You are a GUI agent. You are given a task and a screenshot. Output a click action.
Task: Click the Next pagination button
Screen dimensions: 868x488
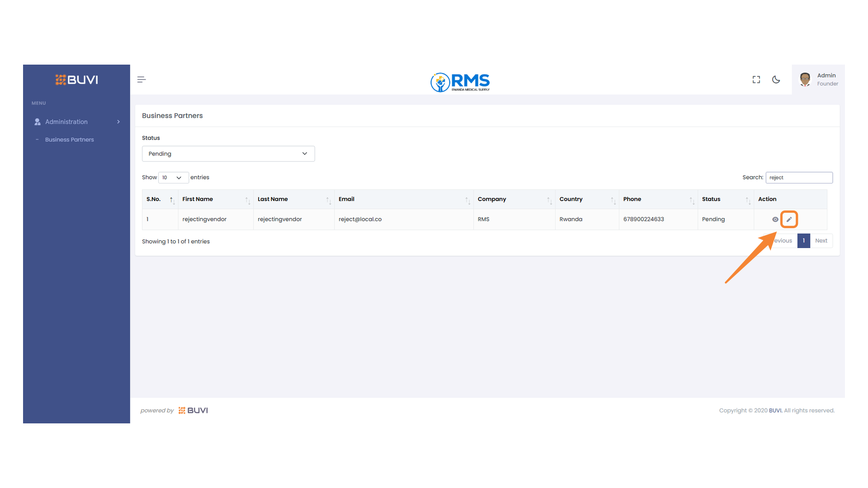click(821, 240)
